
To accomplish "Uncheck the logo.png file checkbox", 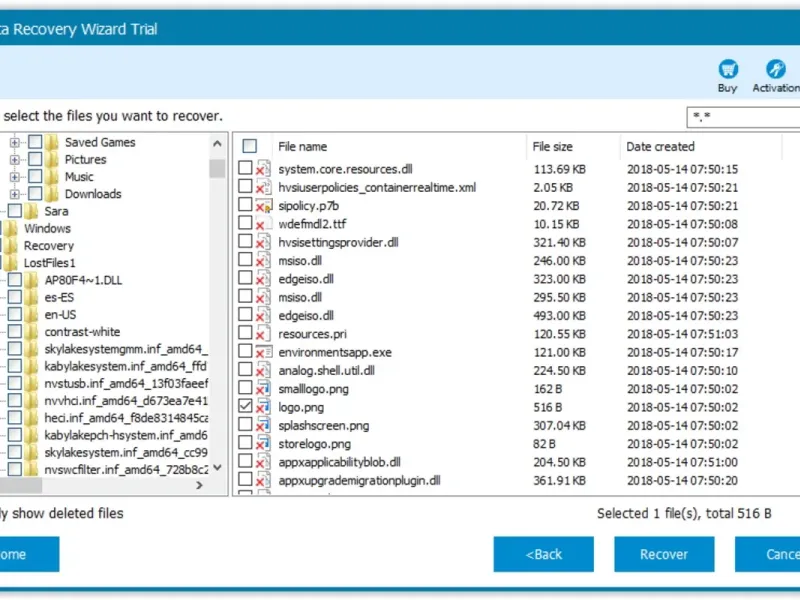I will click(x=245, y=406).
